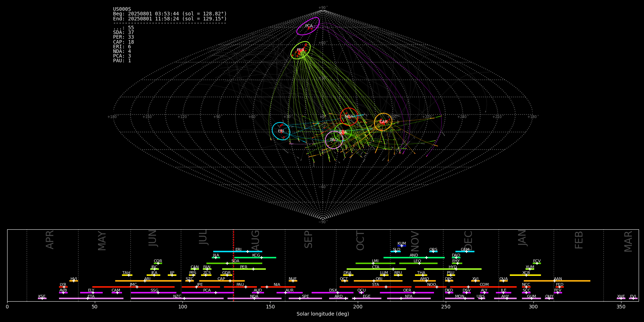Click the DEC month label
Screen dimensions: 644x322
pyautogui.click(x=468, y=240)
